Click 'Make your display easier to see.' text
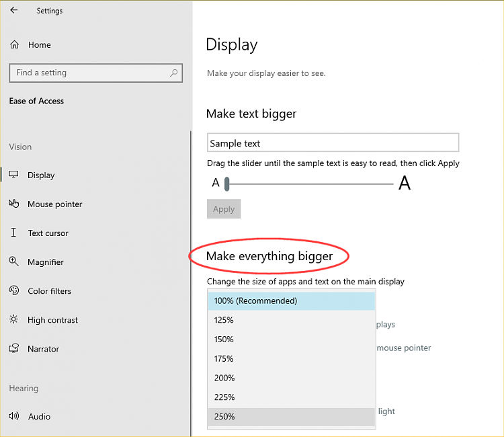The width and height of the screenshot is (504, 437). (x=266, y=73)
